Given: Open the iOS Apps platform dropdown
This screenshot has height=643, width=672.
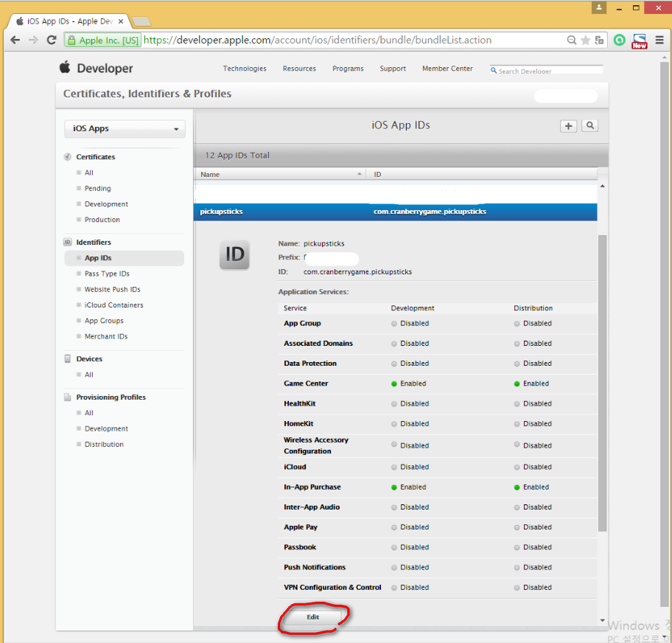Looking at the screenshot, I should [125, 129].
